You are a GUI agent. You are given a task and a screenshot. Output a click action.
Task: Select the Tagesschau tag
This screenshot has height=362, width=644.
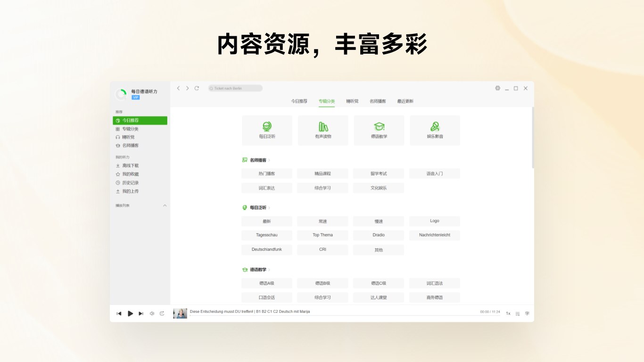click(x=267, y=235)
